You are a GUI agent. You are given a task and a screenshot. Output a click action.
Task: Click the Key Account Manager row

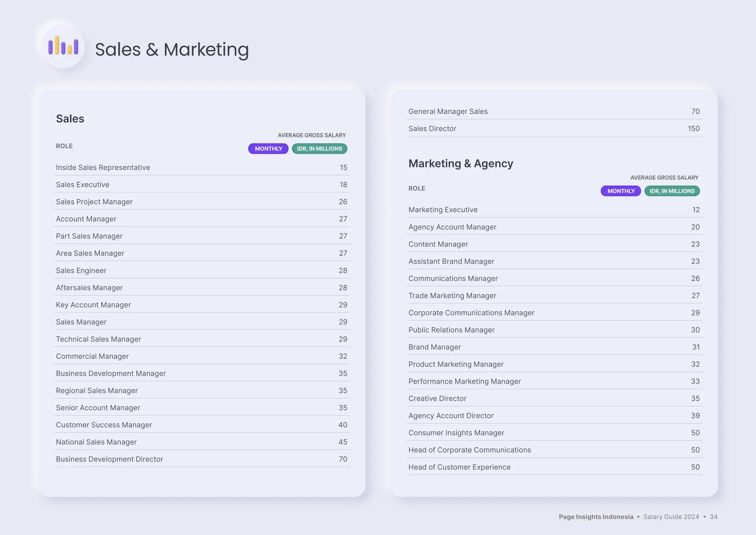click(x=93, y=305)
